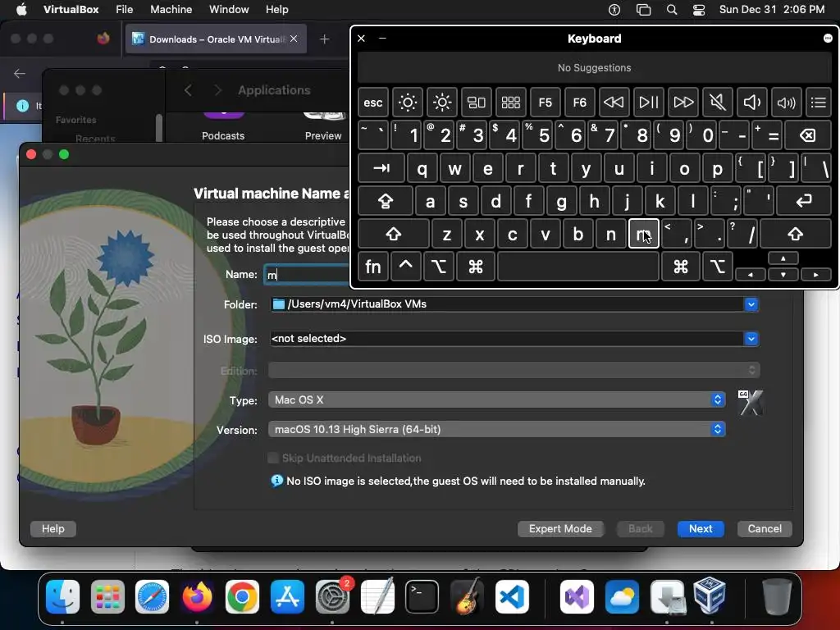Click the rewind media key
The width and height of the screenshot is (840, 630).
point(614,103)
